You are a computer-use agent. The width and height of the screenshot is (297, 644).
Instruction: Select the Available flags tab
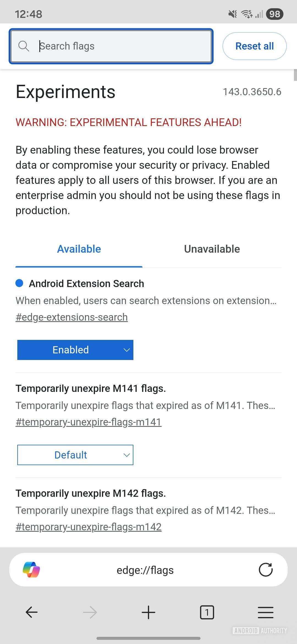coord(79,249)
